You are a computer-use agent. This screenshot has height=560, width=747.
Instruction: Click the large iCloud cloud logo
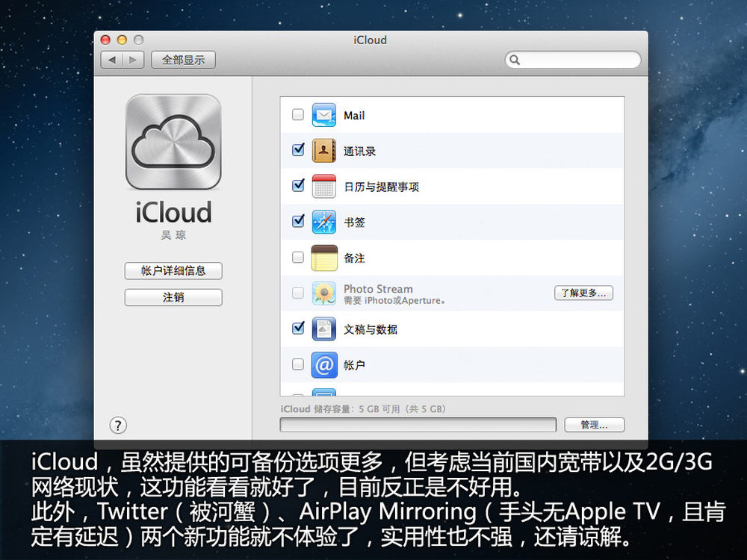pyautogui.click(x=173, y=142)
